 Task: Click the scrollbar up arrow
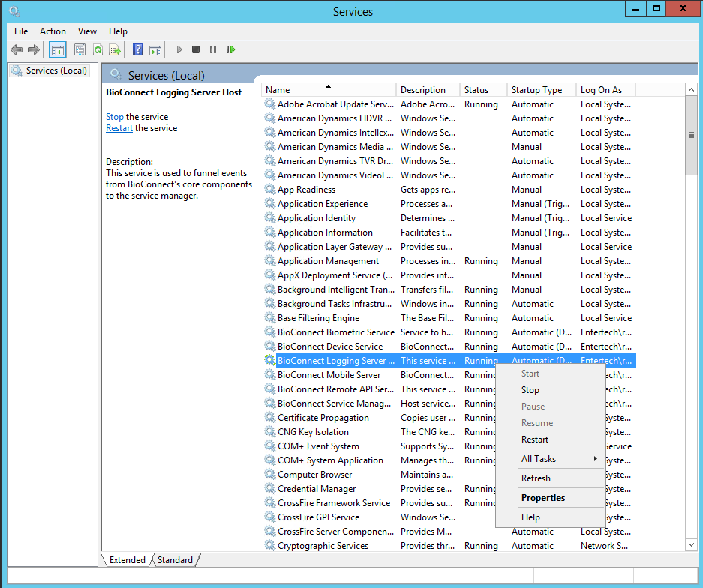pos(691,90)
